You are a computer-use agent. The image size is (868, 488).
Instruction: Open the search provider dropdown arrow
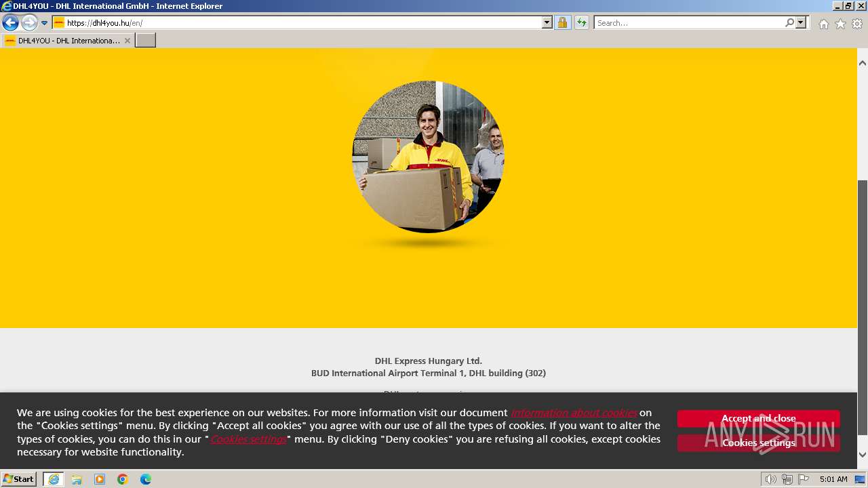point(801,23)
